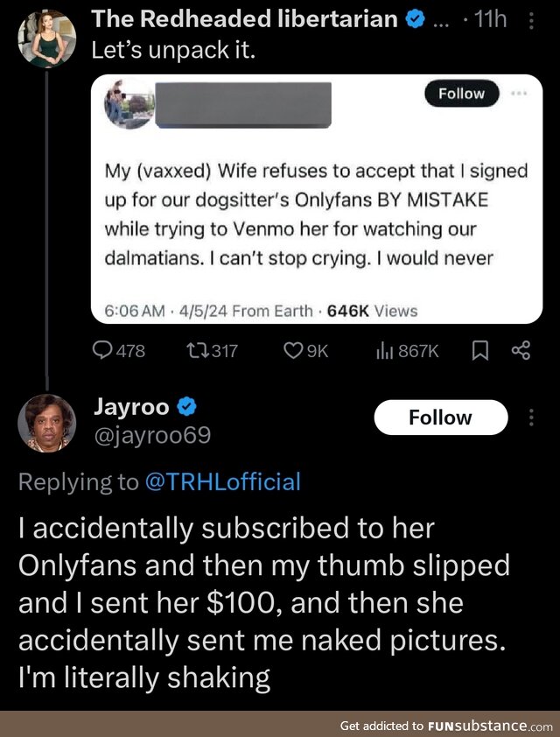Click Jayroo's profile avatar
Screen dimensions: 560x737
tap(45, 420)
